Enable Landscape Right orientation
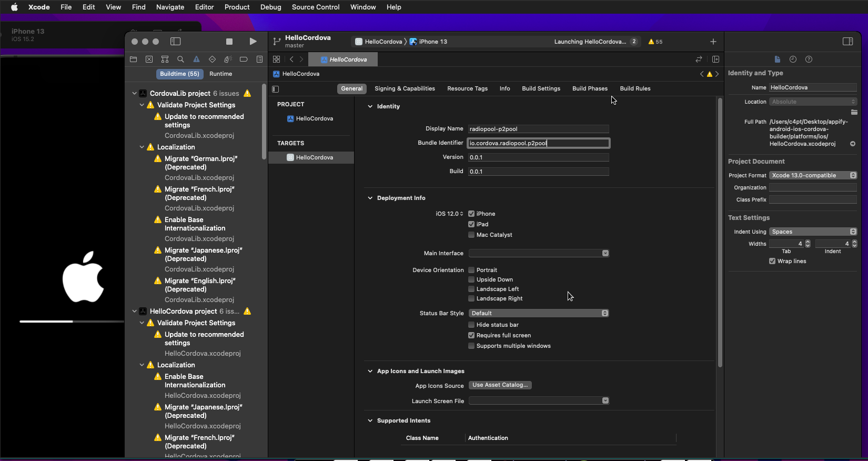 pos(471,298)
